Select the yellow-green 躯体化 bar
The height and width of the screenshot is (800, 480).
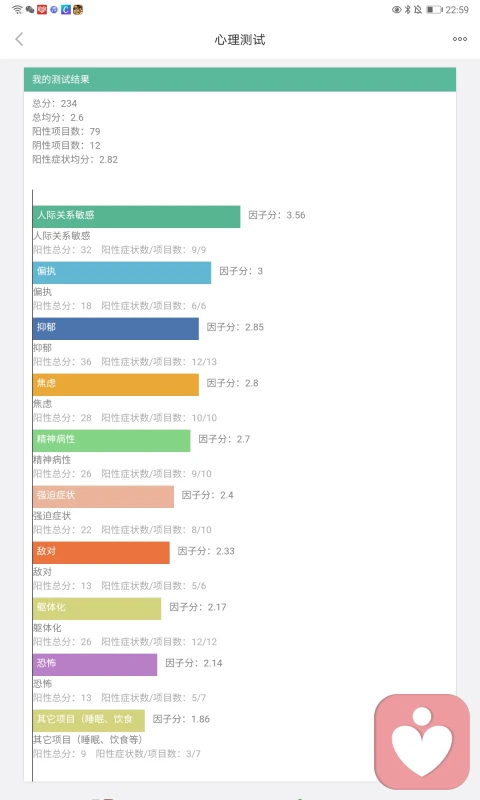click(x=97, y=609)
